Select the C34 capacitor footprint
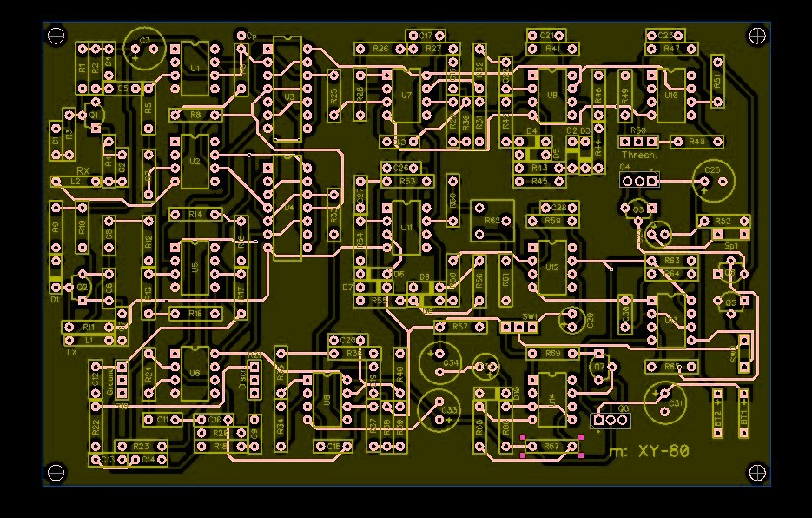Viewport: 812px width, 518px height. [x=440, y=360]
